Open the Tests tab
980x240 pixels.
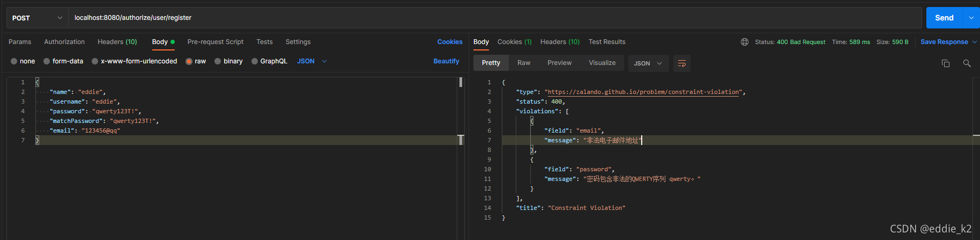pyautogui.click(x=264, y=42)
